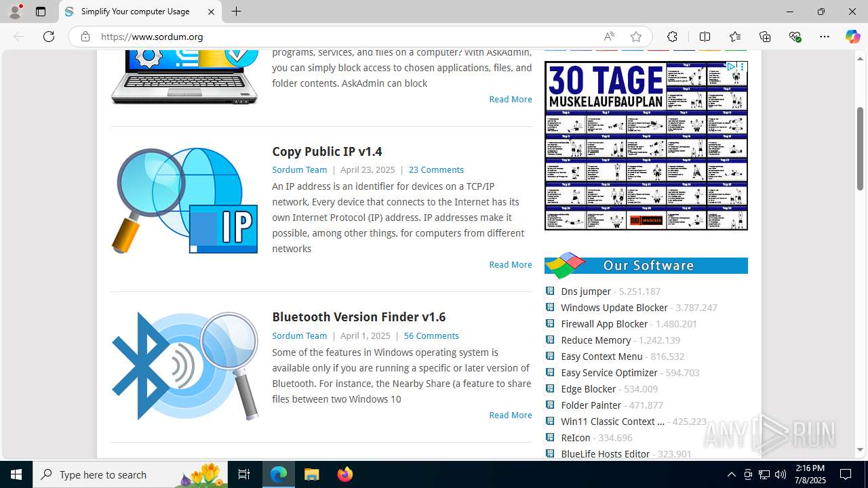
Task: Open Folder Painter software link
Action: [591, 405]
